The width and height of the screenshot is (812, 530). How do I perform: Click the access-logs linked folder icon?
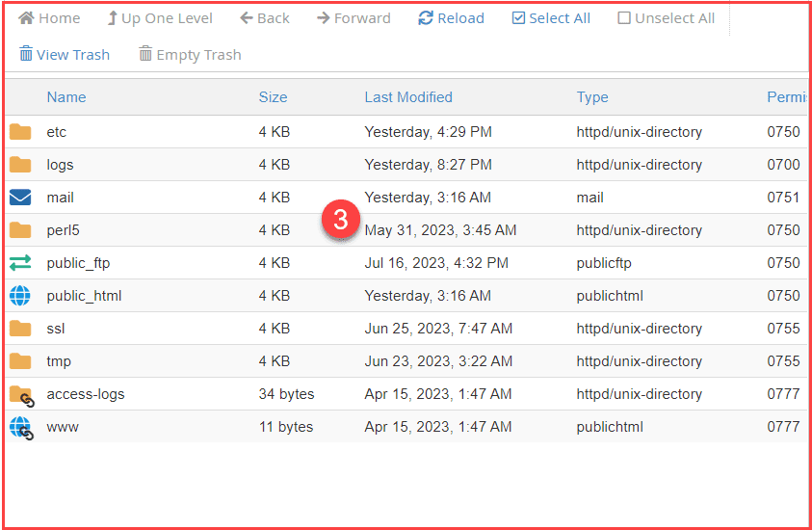pyautogui.click(x=21, y=394)
